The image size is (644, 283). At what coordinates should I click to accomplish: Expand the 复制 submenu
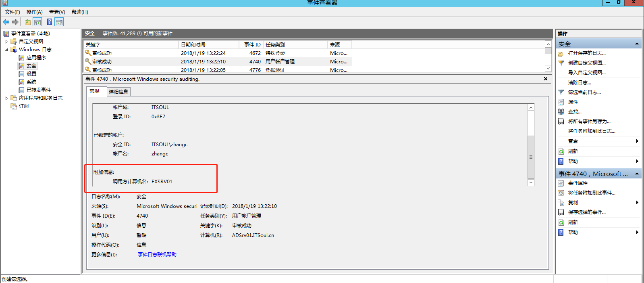pos(637,203)
